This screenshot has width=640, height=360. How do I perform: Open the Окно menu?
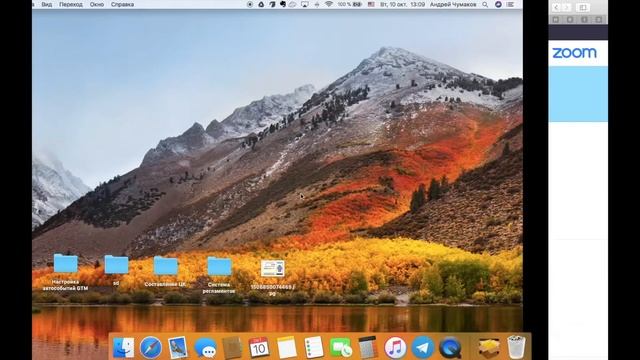[x=97, y=4]
